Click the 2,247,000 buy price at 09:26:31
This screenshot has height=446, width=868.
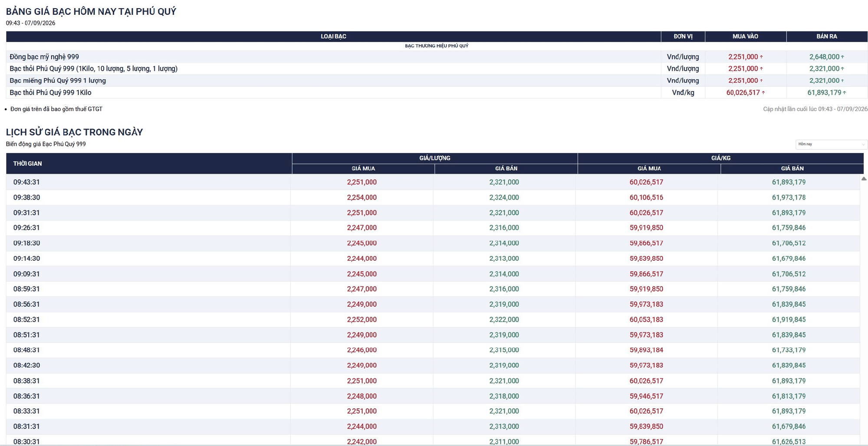(362, 228)
